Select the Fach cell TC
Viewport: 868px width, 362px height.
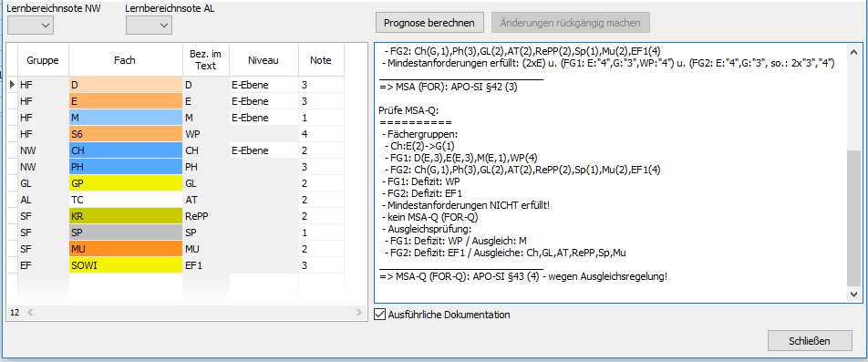coord(126,199)
